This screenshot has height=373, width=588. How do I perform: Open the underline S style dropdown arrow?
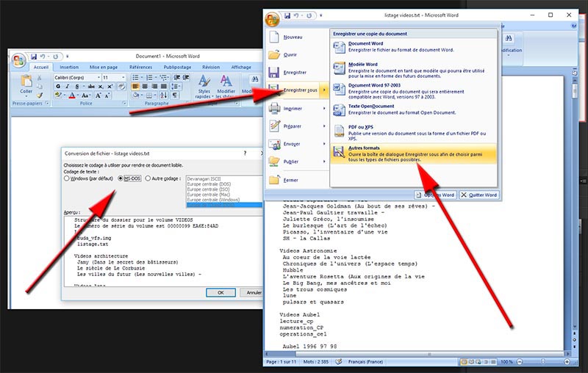82,87
